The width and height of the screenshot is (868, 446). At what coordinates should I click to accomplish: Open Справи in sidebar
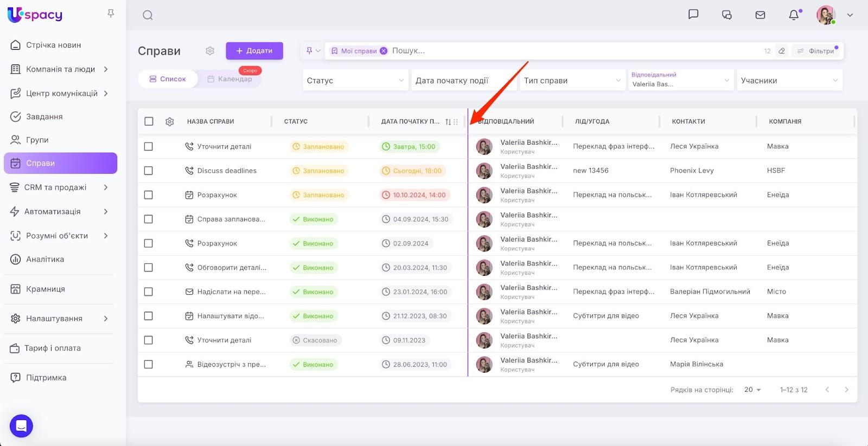coord(60,163)
